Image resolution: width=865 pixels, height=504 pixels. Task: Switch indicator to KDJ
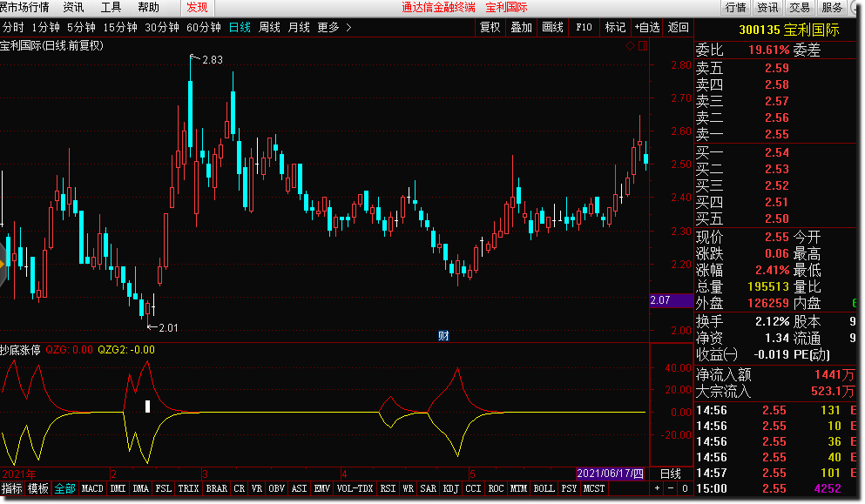[451, 488]
